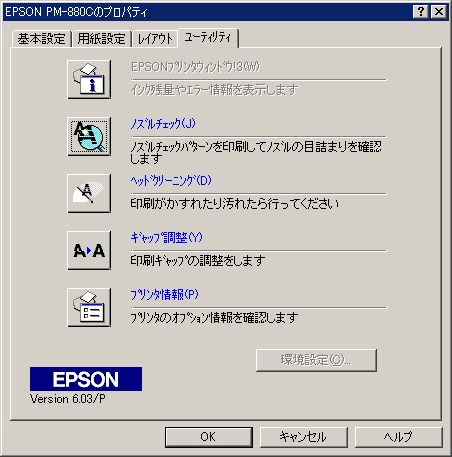This screenshot has width=452, height=457.
Task: Confirm with the OK button
Action: coord(209,437)
